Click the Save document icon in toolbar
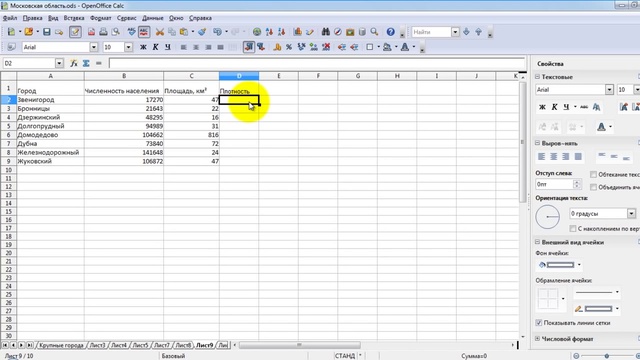The height and width of the screenshot is (360, 640). pyautogui.click(x=47, y=32)
